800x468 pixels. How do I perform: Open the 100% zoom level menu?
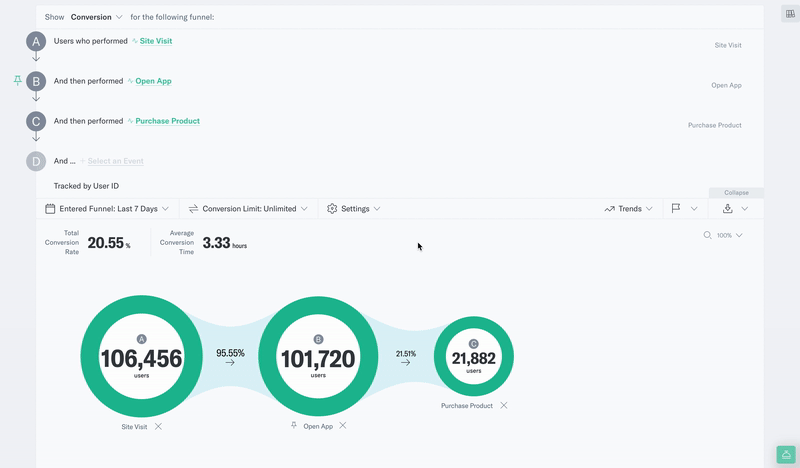pos(730,235)
